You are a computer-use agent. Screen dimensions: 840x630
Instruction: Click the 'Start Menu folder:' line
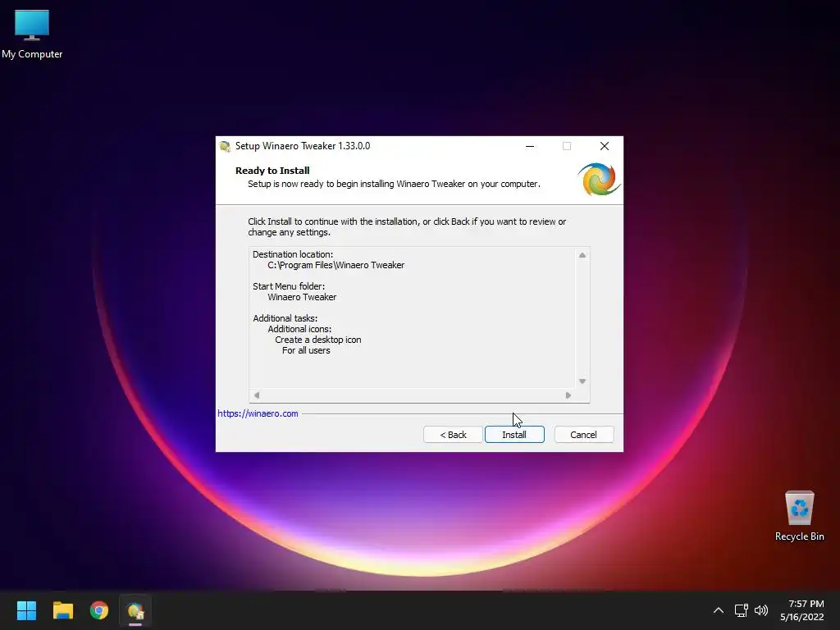pyautogui.click(x=289, y=286)
